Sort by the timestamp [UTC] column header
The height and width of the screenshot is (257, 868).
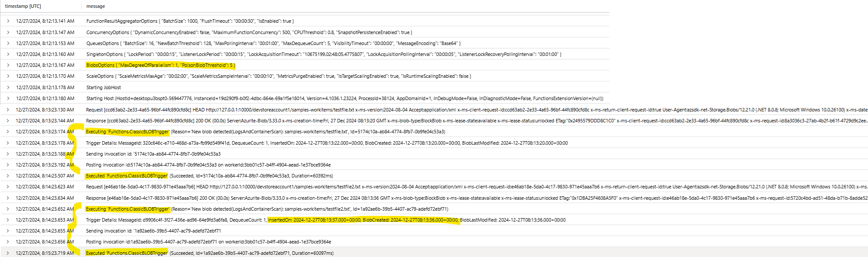23,6
